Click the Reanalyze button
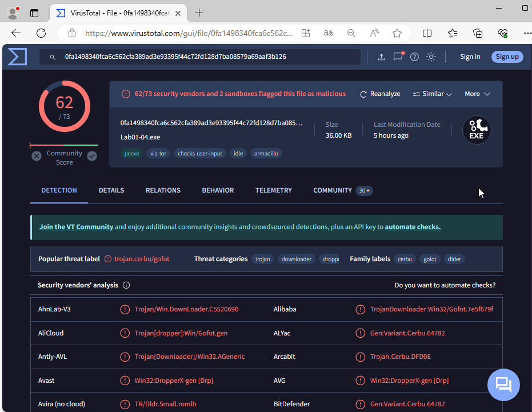Viewport: 532px width, 412px height. click(380, 94)
